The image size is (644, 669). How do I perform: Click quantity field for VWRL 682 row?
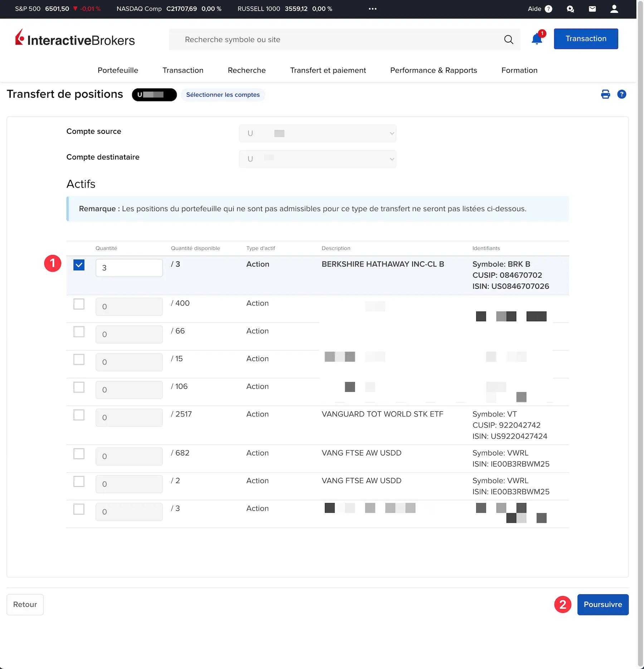tap(129, 456)
